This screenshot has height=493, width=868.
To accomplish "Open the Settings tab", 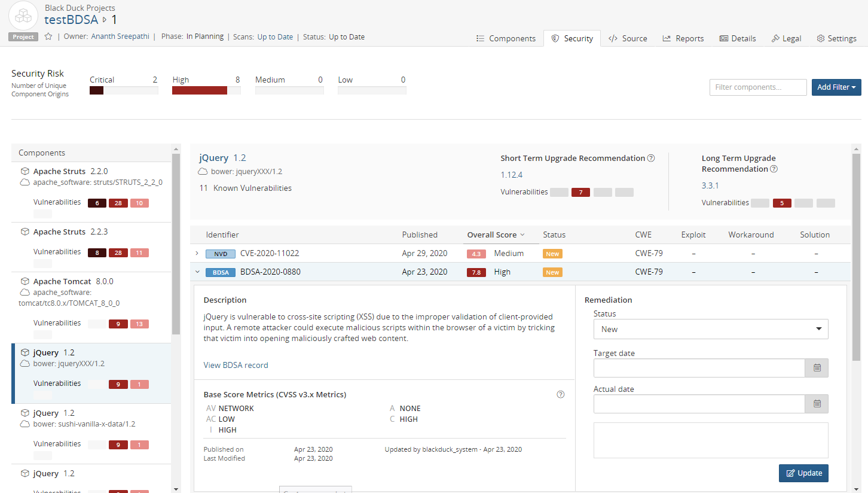I will pos(837,38).
